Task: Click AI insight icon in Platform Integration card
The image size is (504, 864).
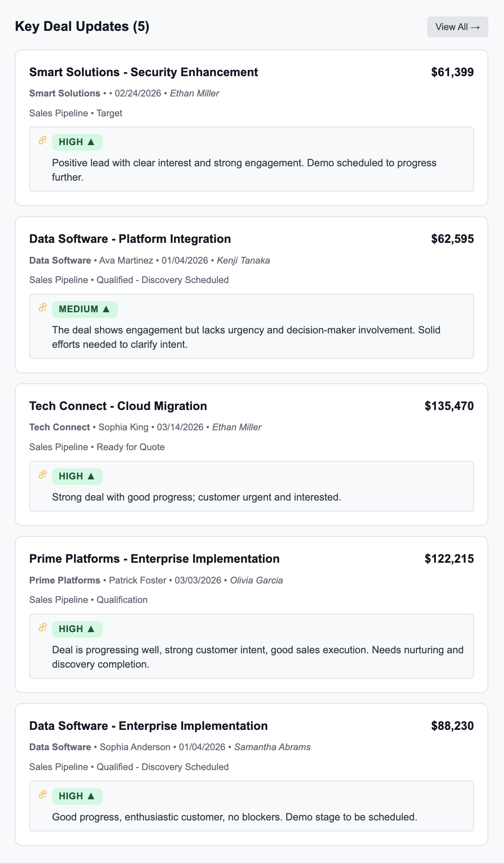Action: coord(43,308)
